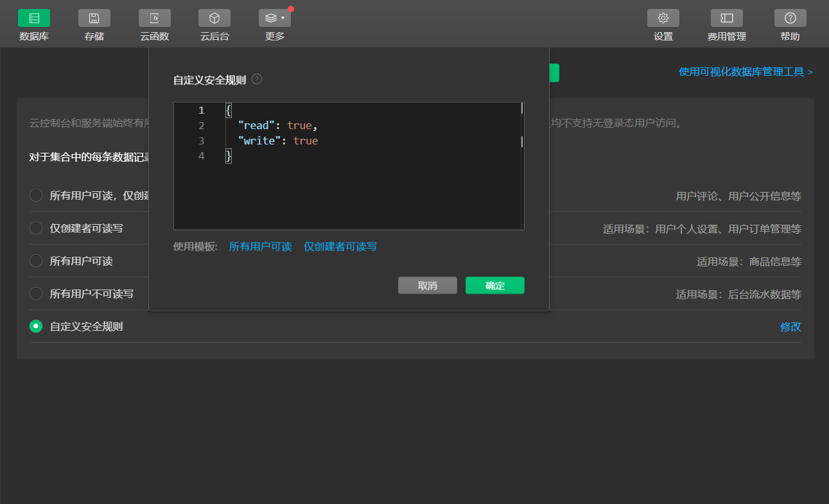The width and height of the screenshot is (829, 504).
Task: Open the 存储 storage icon
Action: [94, 18]
